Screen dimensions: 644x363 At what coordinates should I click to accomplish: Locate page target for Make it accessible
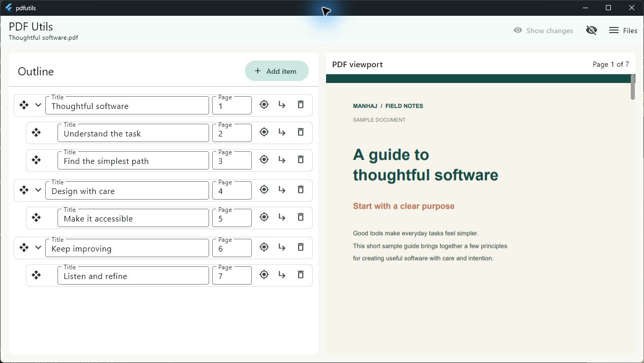click(264, 217)
